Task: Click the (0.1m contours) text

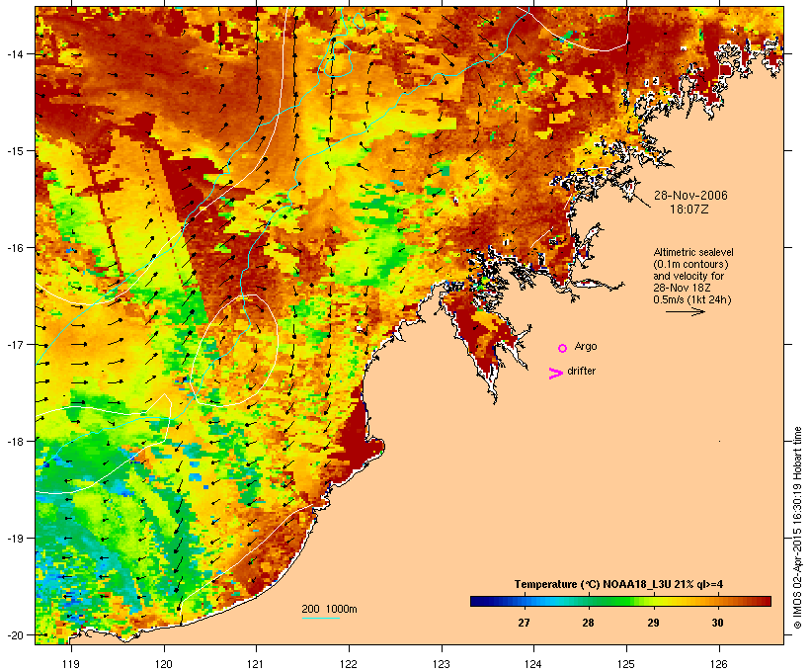Action: tap(690, 264)
